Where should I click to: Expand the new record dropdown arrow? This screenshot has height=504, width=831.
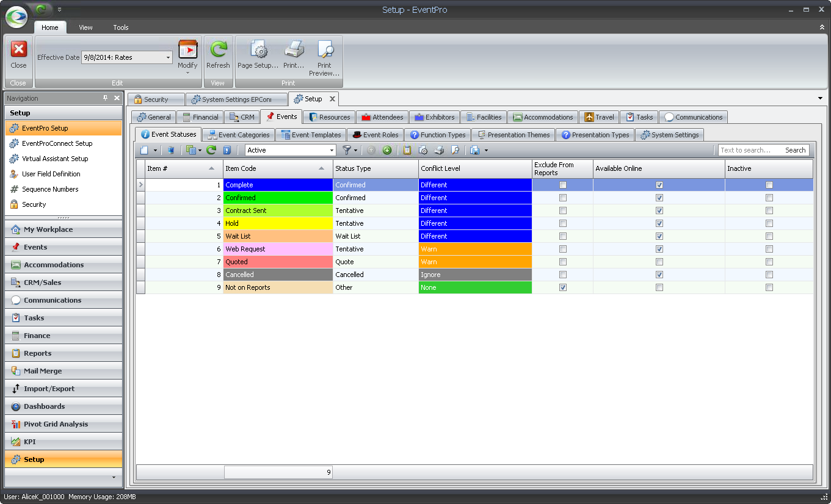(x=155, y=150)
